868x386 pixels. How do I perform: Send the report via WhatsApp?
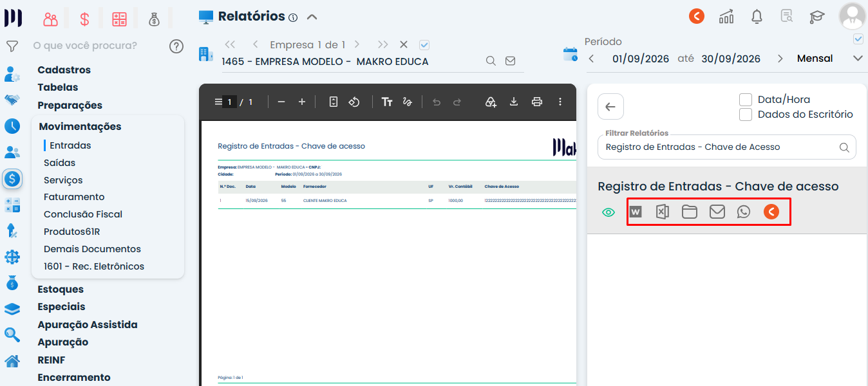coord(744,212)
